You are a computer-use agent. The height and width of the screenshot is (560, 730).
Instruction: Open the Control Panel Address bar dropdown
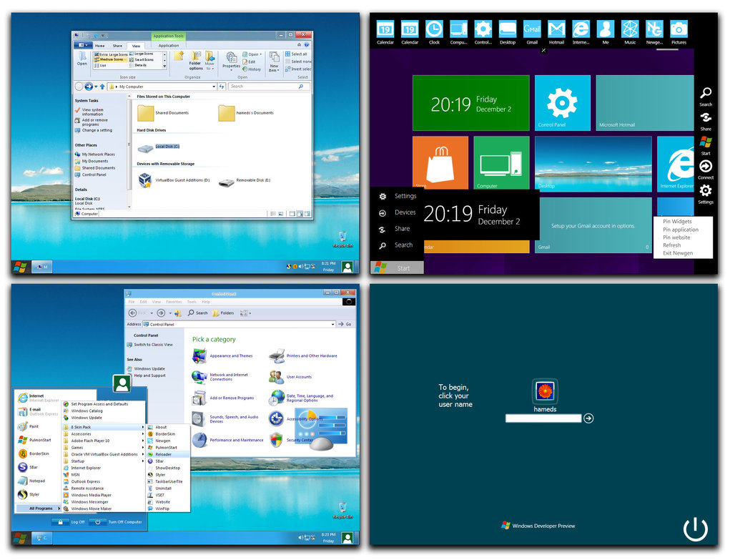[x=333, y=324]
